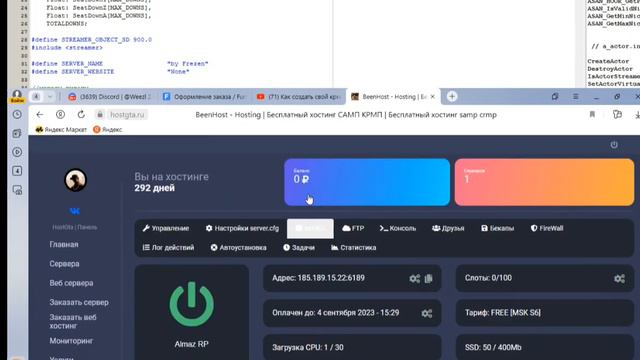Open Веб сервера in sidebar
Viewport: 640px width, 360px height.
[71, 283]
